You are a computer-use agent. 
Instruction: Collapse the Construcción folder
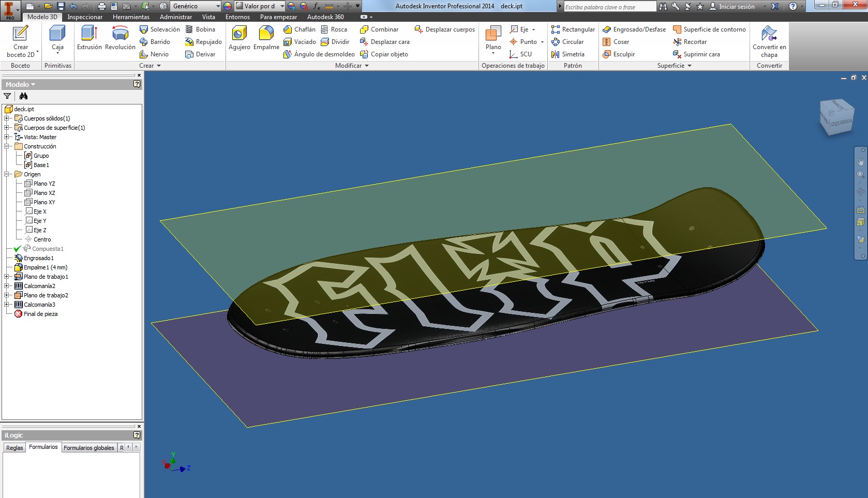pyautogui.click(x=6, y=146)
